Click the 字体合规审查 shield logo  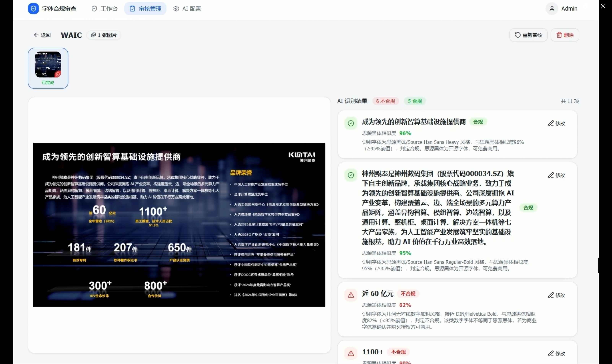(x=33, y=9)
